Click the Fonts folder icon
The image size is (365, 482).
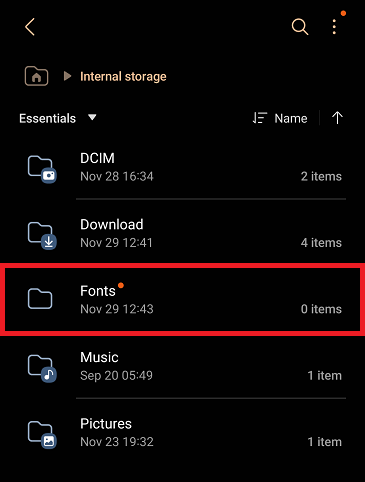pos(40,299)
